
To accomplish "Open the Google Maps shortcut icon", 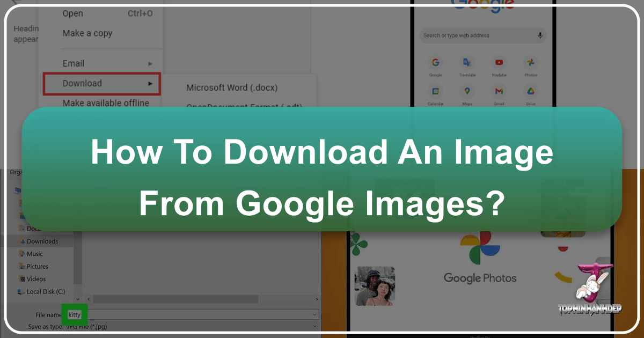I will point(467,92).
